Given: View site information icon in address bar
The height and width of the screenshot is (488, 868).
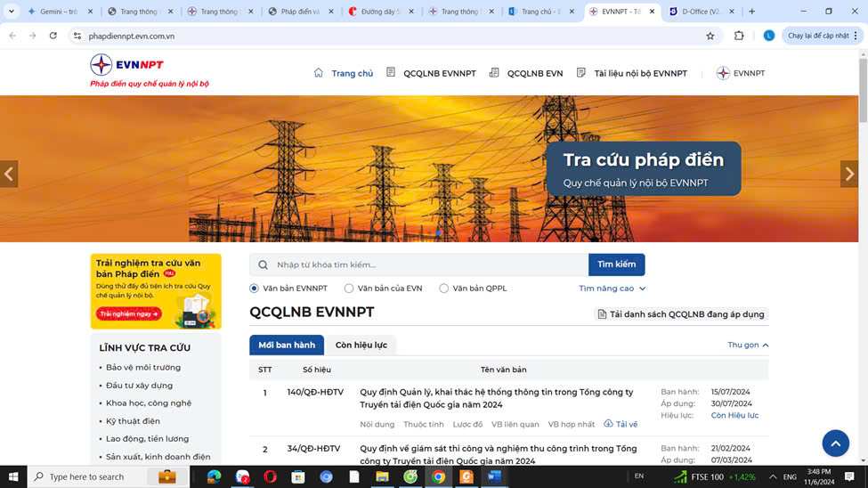Looking at the screenshot, I should click(x=77, y=36).
